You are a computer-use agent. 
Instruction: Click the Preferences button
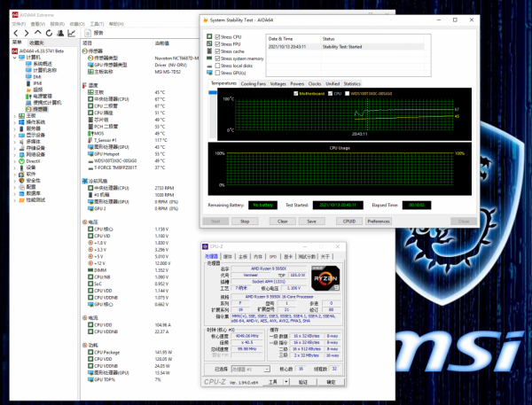click(379, 221)
